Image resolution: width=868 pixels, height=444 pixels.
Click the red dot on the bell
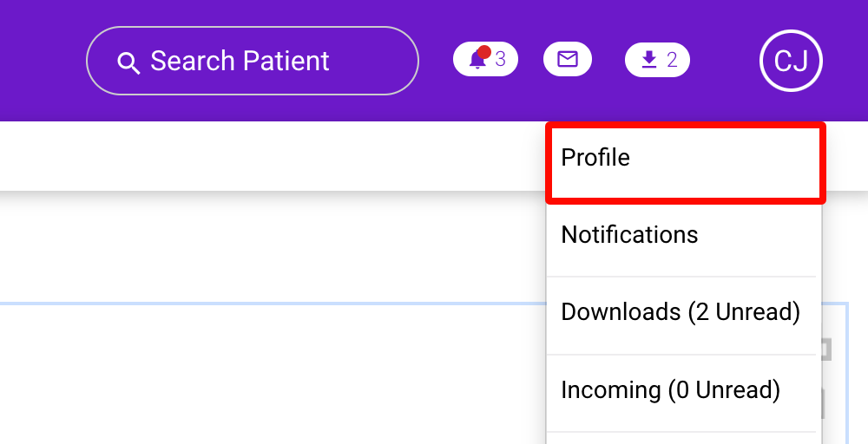pyautogui.click(x=484, y=52)
